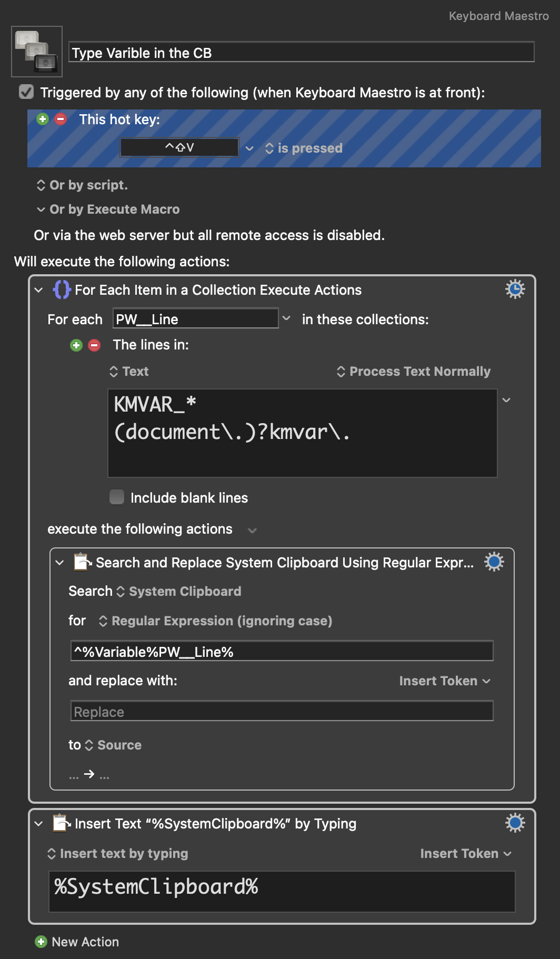Viewport: 560px width, 959px height.
Task: Open the For Each action gear menu
Action: click(515, 289)
